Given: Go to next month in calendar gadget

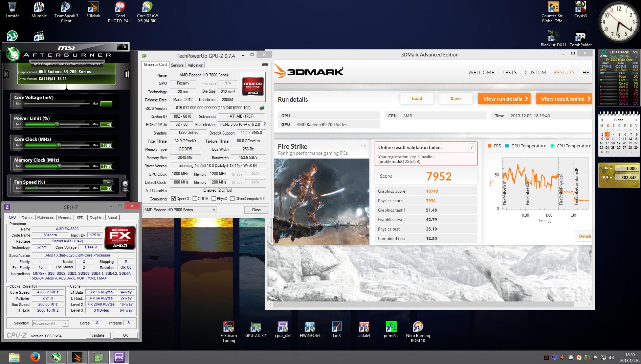Looking at the screenshot, I should click(636, 120).
